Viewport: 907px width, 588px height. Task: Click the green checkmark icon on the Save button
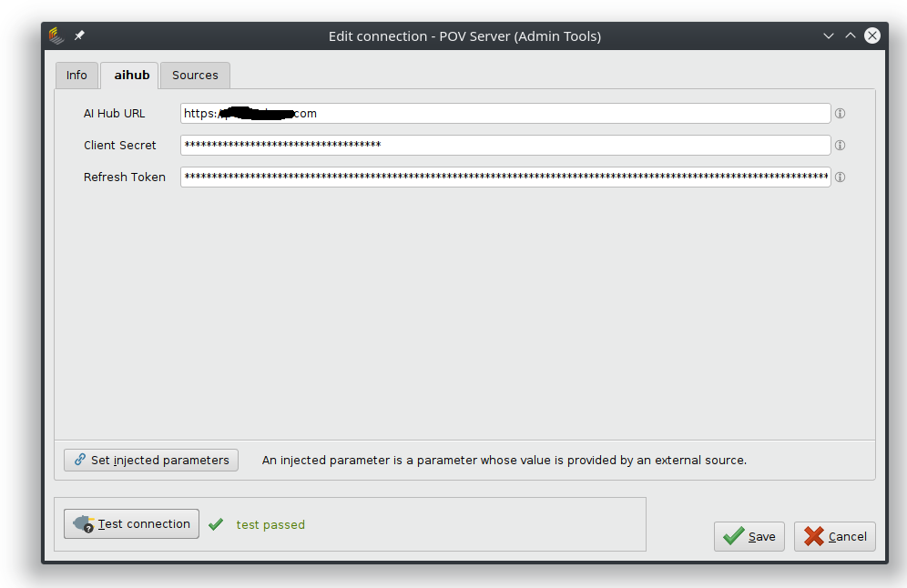click(732, 536)
